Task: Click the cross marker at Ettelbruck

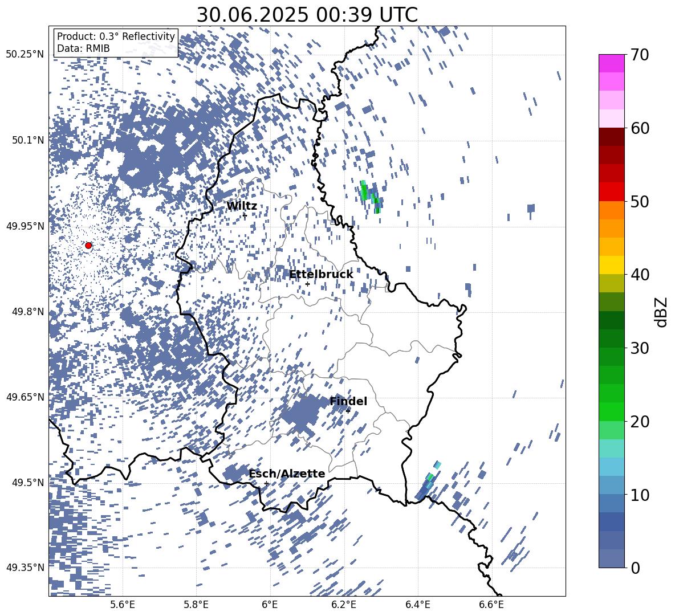Action: (307, 284)
